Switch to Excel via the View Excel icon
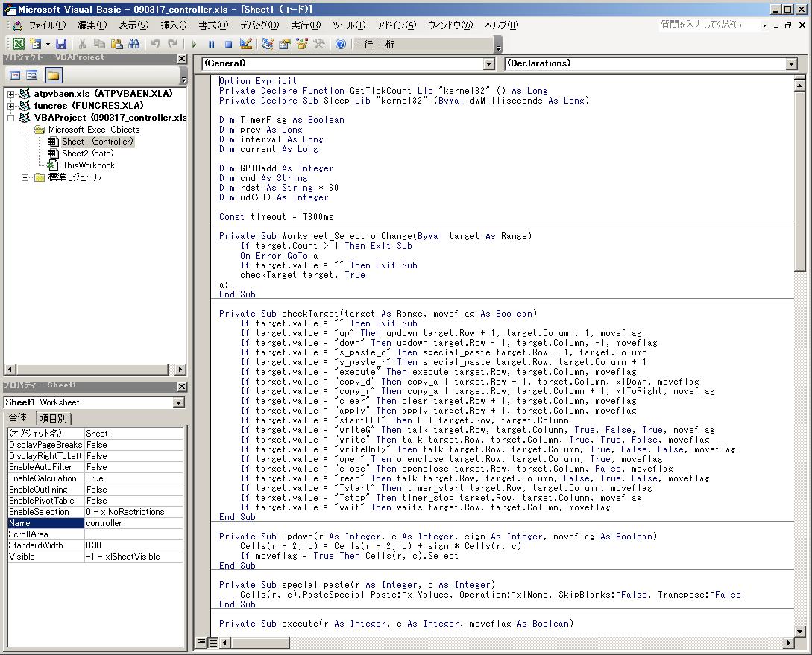Screen dimensions: 812x655 19,45
